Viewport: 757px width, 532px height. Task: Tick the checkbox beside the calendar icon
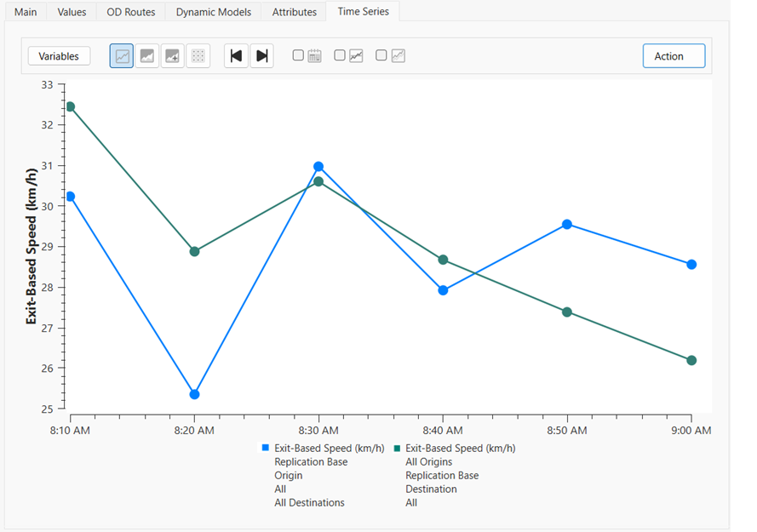point(299,55)
